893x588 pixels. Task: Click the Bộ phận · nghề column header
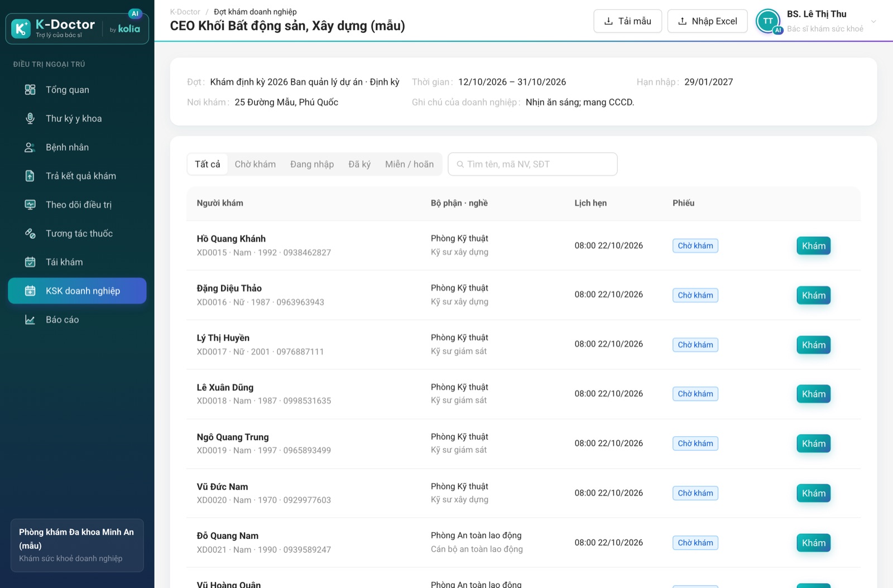point(459,203)
